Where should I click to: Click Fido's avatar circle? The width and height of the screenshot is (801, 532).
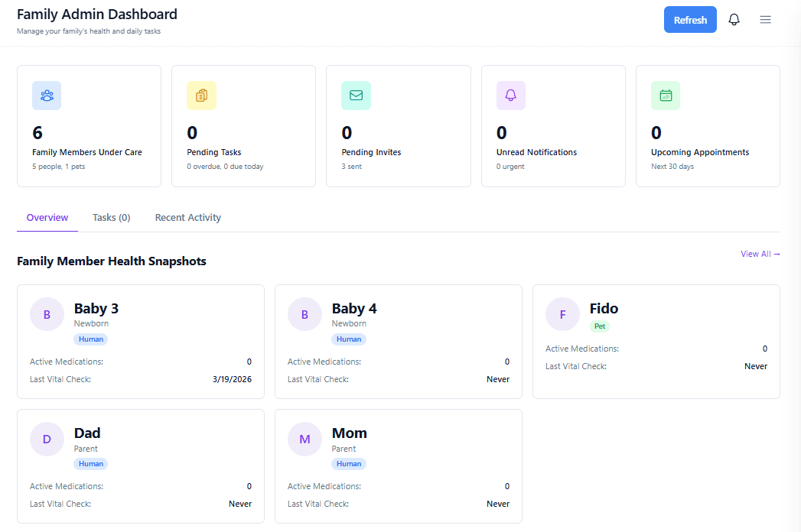[x=562, y=314]
